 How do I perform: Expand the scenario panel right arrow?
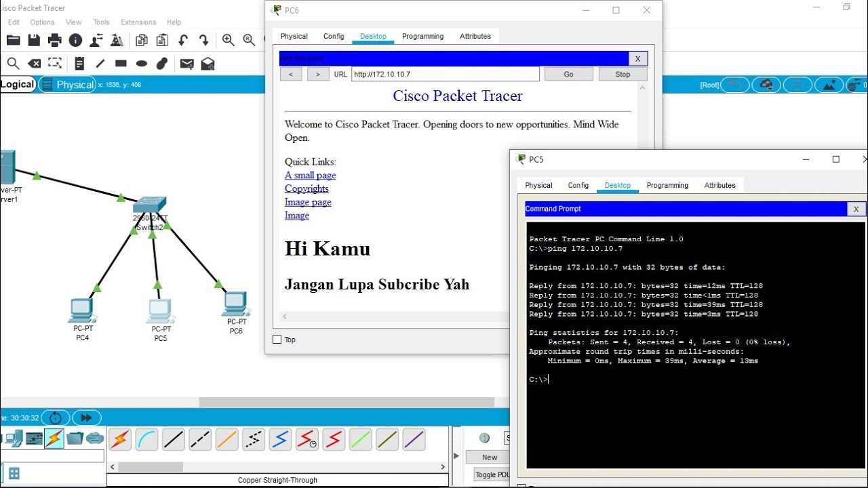pyautogui.click(x=456, y=456)
